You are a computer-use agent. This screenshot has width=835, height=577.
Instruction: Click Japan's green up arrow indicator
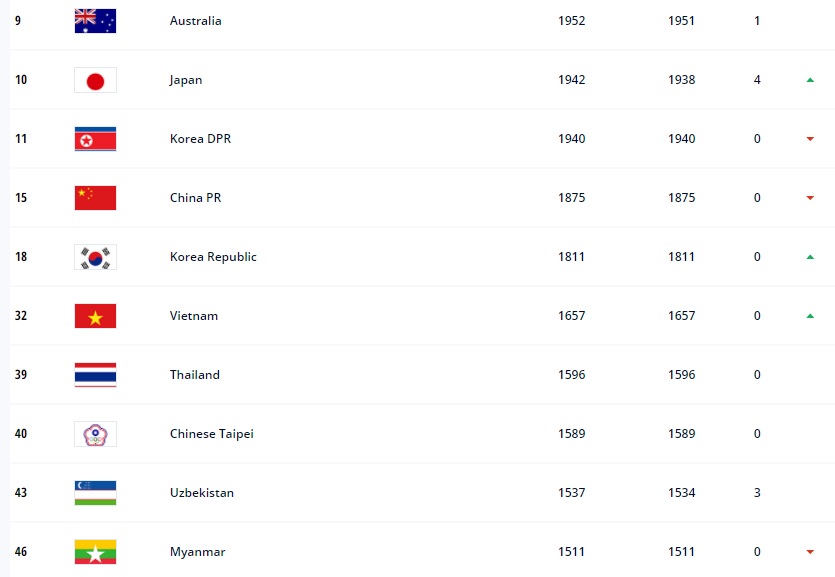(810, 80)
